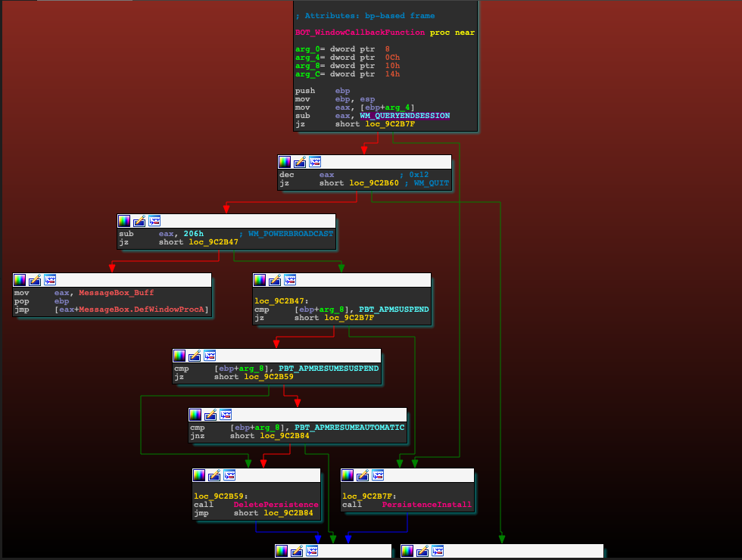This screenshot has width=742, height=560.
Task: Click color icon on PersistenceInstall block
Action: [x=348, y=475]
